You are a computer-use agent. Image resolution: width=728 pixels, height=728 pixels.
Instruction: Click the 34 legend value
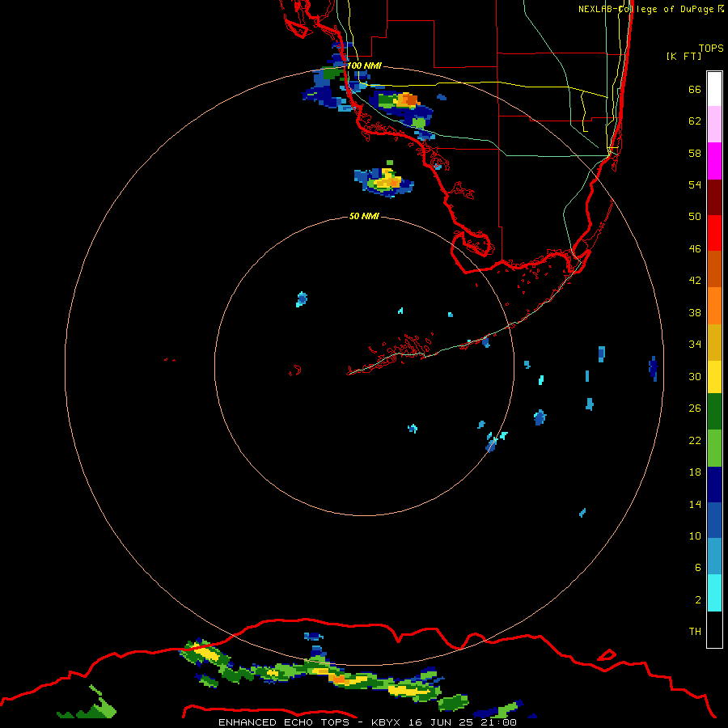pos(695,345)
